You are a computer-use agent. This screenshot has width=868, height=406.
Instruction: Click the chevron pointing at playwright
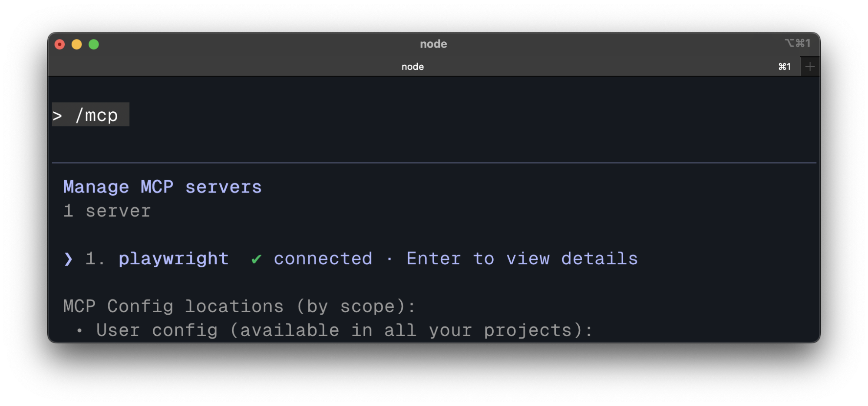pos(67,259)
